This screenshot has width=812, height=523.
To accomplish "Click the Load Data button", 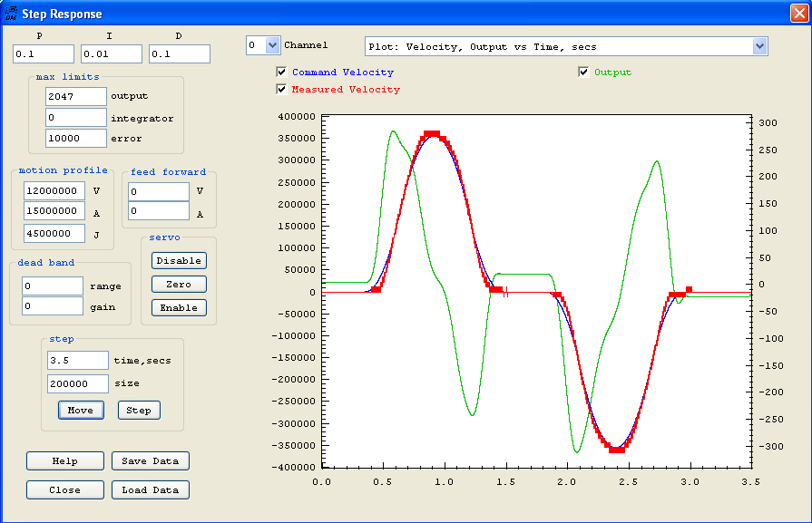I will [x=151, y=489].
